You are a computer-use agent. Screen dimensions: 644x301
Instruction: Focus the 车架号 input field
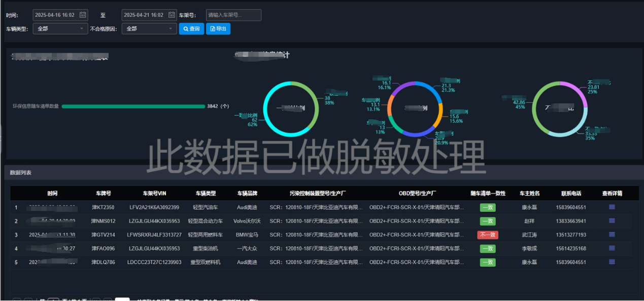233,15
